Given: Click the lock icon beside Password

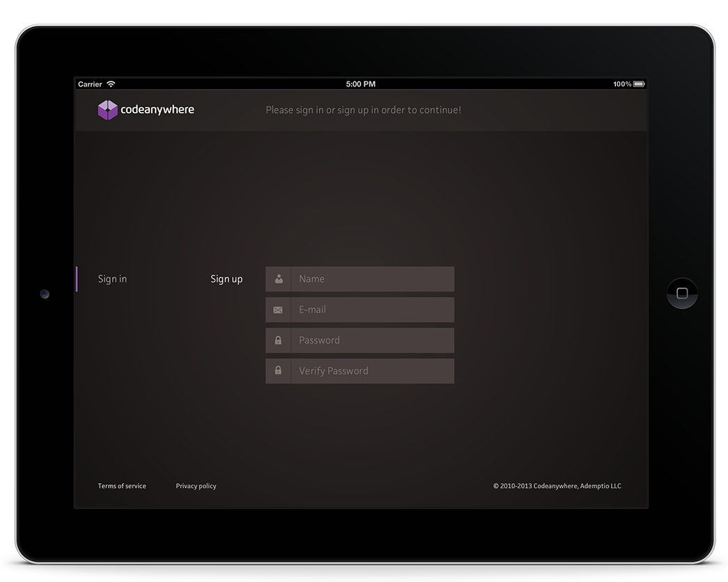Looking at the screenshot, I should click(278, 340).
